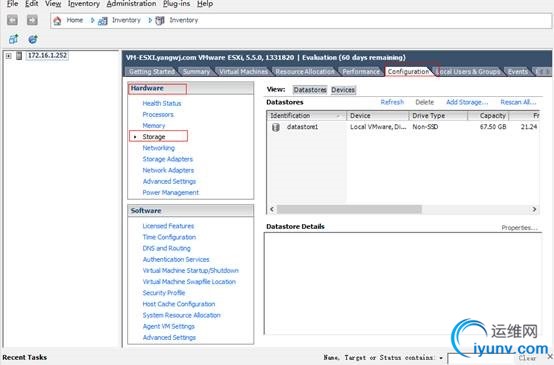Open Virtual Machine Swapfile Location link
This screenshot has height=365, width=554.
(189, 282)
